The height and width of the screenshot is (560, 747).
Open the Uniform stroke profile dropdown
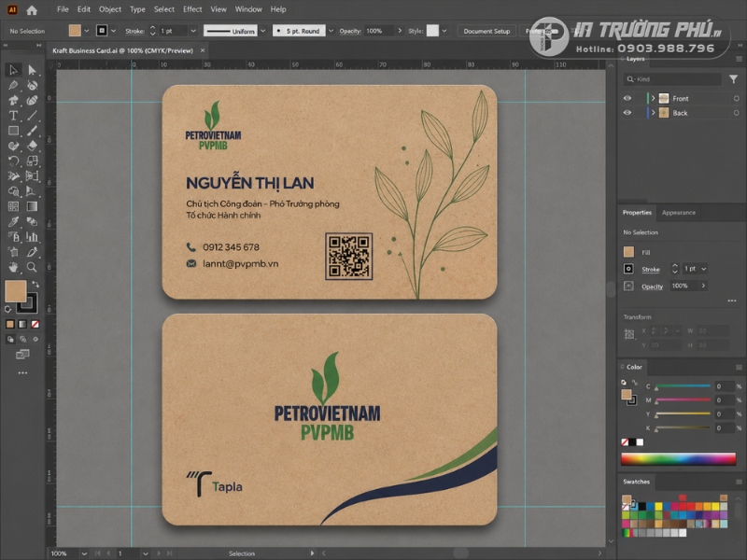pyautogui.click(x=263, y=31)
